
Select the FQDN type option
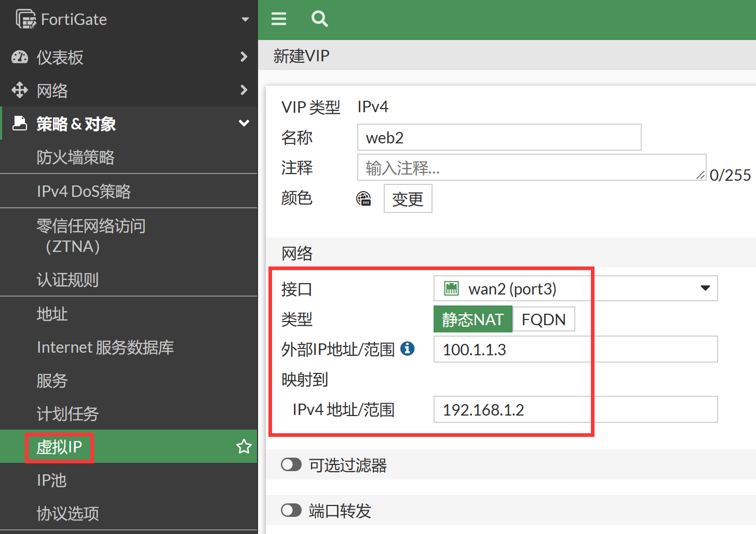pos(544,319)
